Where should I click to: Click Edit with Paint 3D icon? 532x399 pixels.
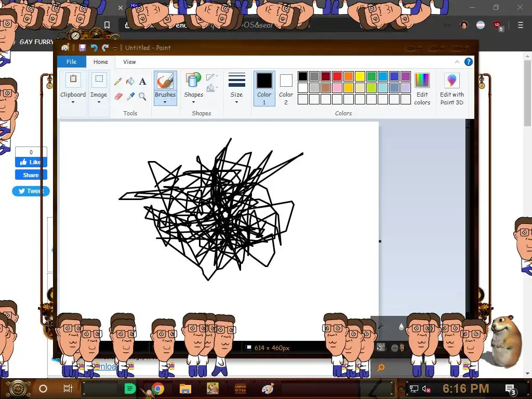451,81
